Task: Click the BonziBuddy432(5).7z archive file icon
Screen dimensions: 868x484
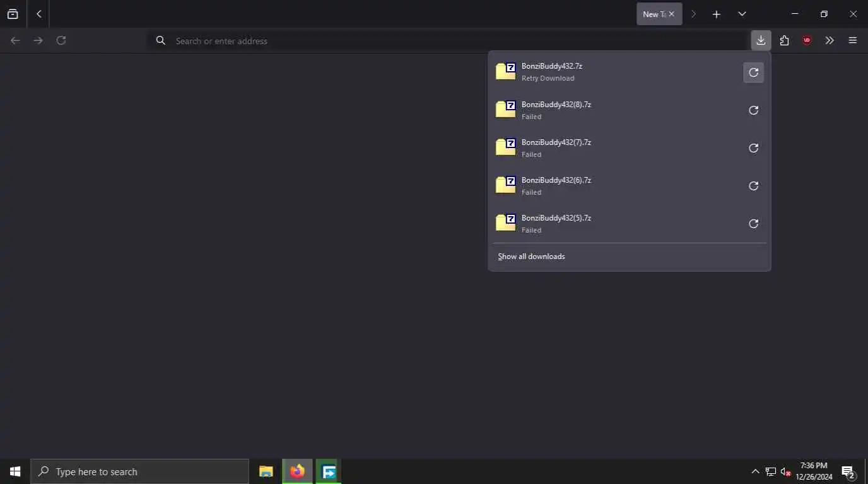Action: 506,222
